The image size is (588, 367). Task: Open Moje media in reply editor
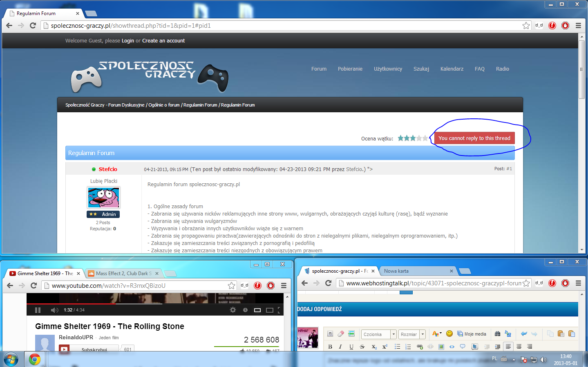click(x=472, y=334)
